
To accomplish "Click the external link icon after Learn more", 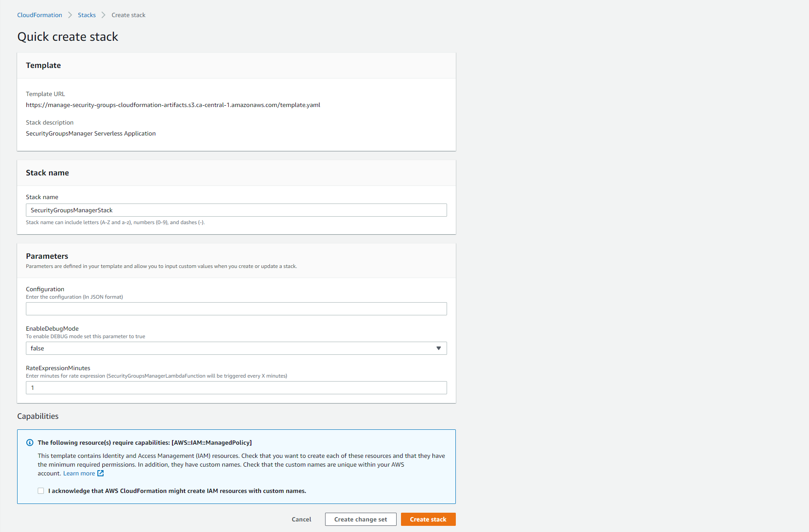I will click(x=100, y=473).
